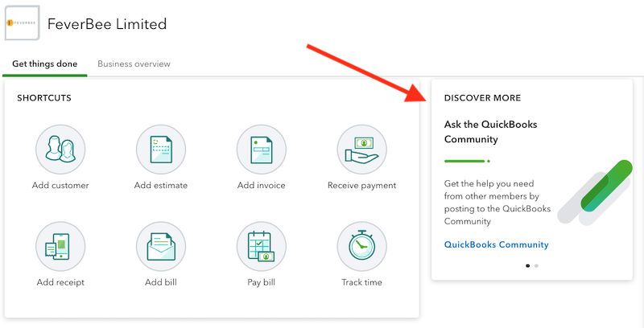Screen dimensions: 644x328
Task: Click the "Ask the QuickBooks Community" heading
Action: (x=490, y=132)
